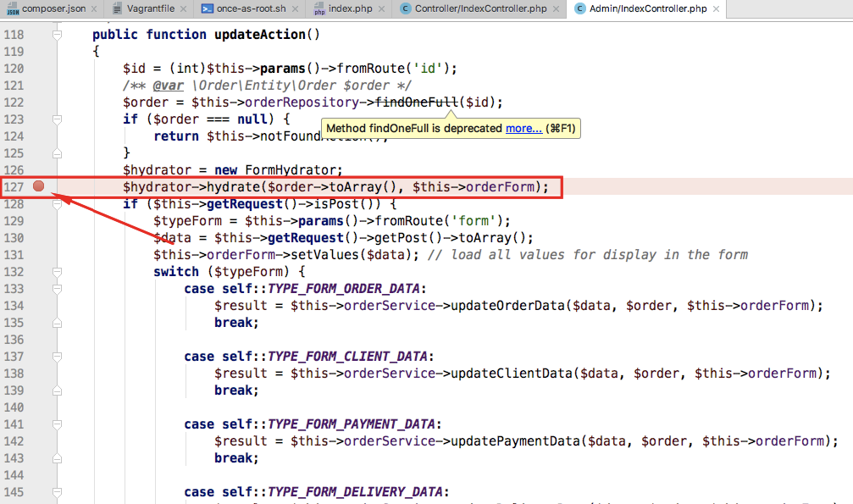Click the break statement on line 135

[x=236, y=323]
